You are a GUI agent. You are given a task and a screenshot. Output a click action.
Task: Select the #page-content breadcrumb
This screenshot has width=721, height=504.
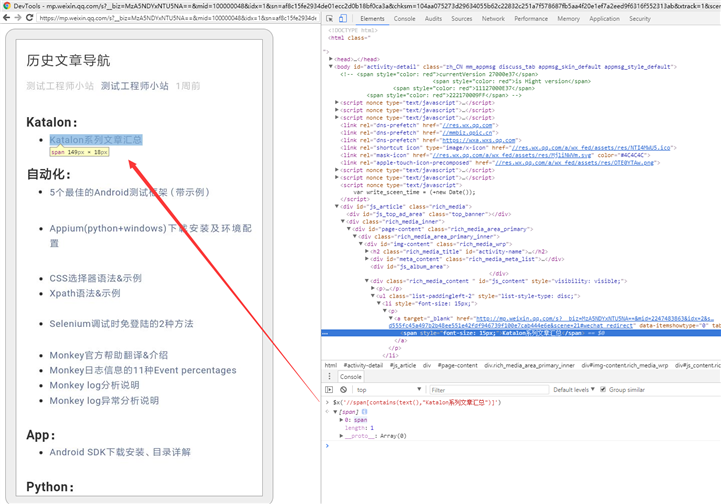(x=458, y=366)
